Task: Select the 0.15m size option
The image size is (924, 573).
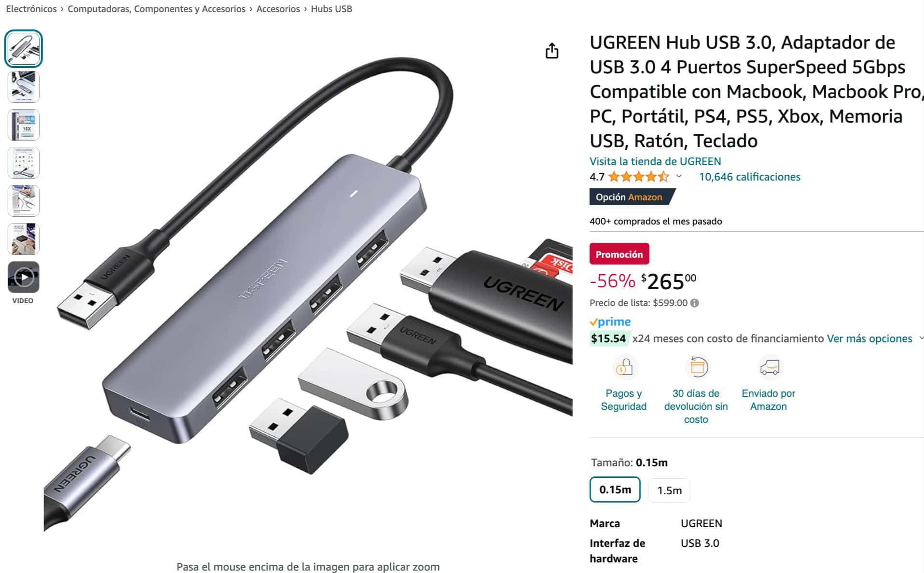Action: coord(615,489)
